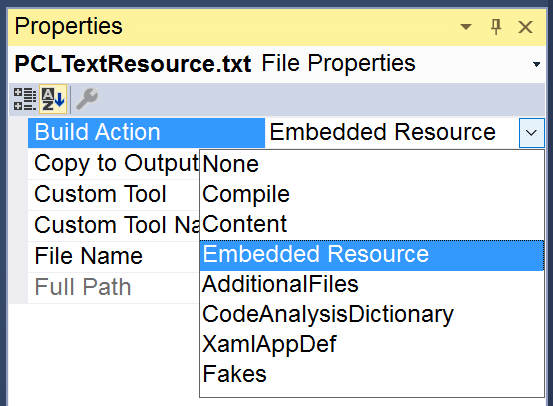Choose AdditionalFiles build action

372,284
